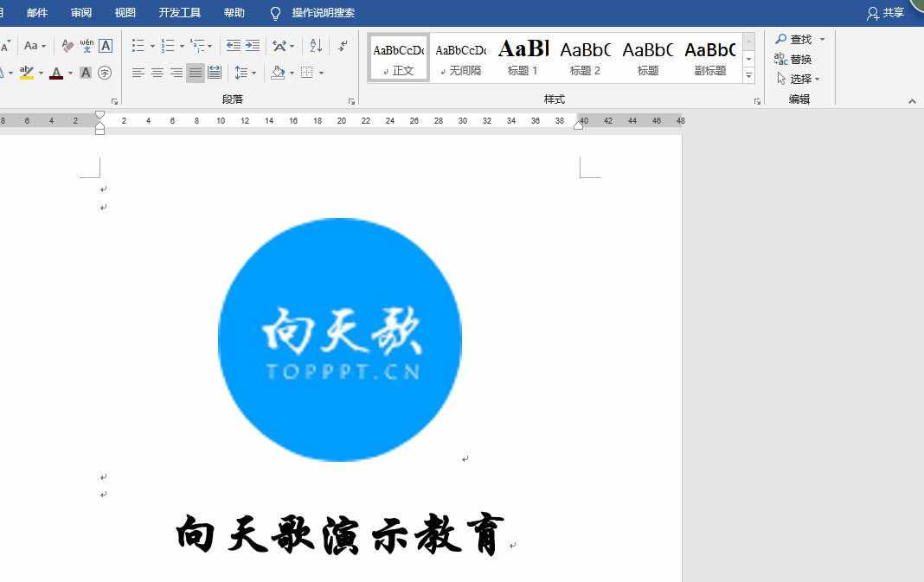Apply multilevel list formatting

pyautogui.click(x=197, y=45)
